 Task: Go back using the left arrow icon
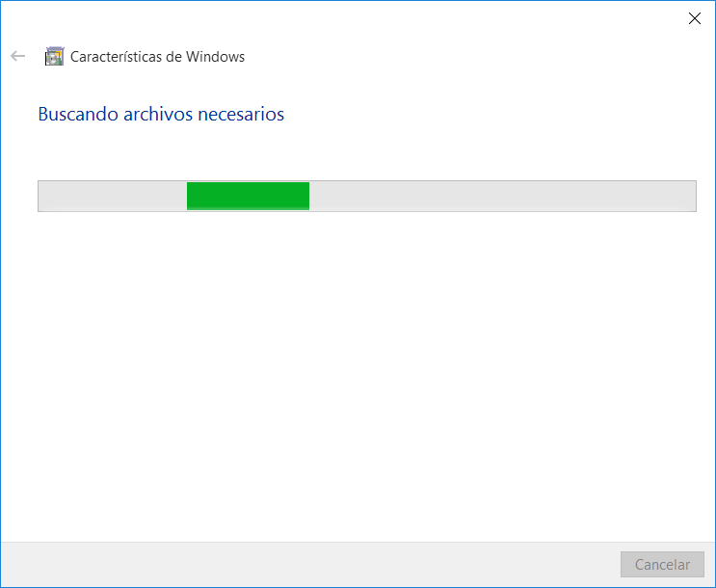[x=17, y=56]
